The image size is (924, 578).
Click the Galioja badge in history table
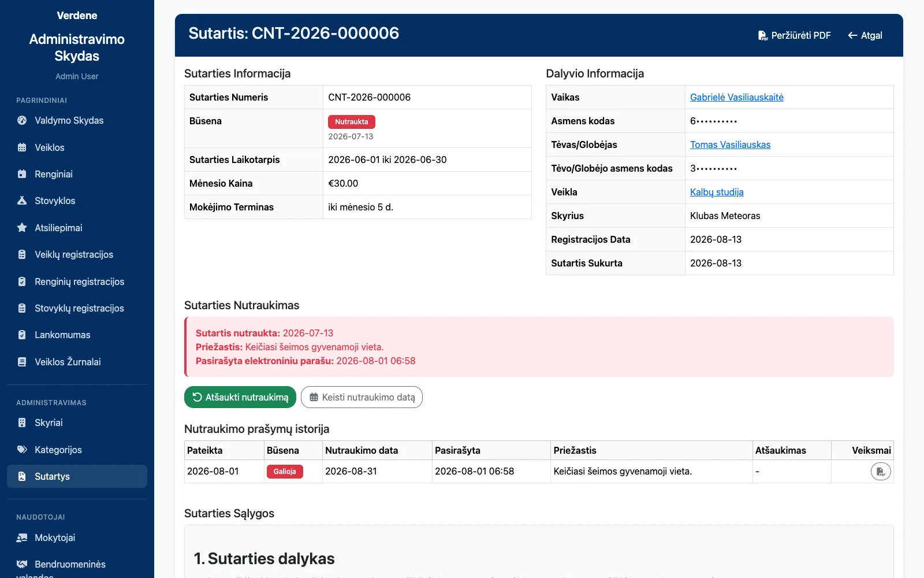285,472
